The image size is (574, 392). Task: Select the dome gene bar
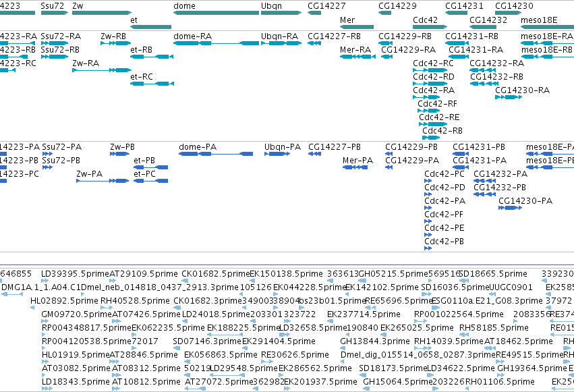tap(216, 13)
